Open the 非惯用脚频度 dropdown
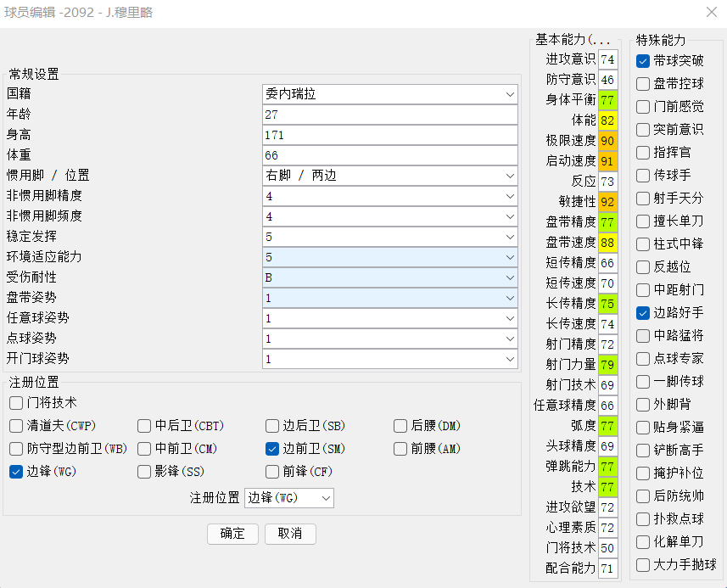This screenshot has height=588, width=727. point(390,216)
